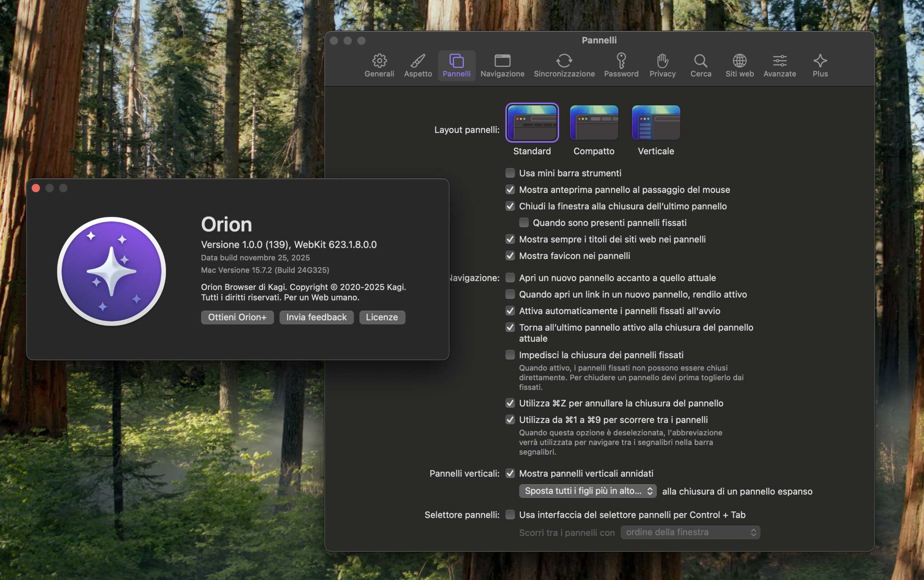Open the Password key icon
Viewport: 924px width, 580px height.
tap(621, 61)
